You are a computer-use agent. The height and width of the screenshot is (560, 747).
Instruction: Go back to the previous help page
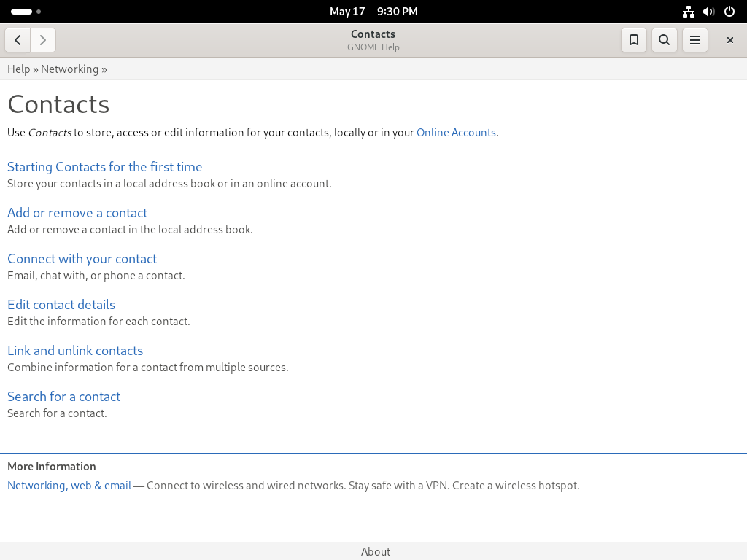coord(18,40)
